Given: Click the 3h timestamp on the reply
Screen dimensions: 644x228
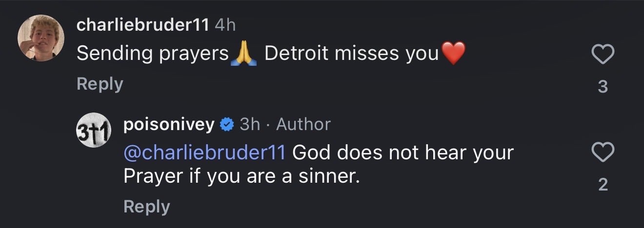Looking at the screenshot, I should point(250,125).
